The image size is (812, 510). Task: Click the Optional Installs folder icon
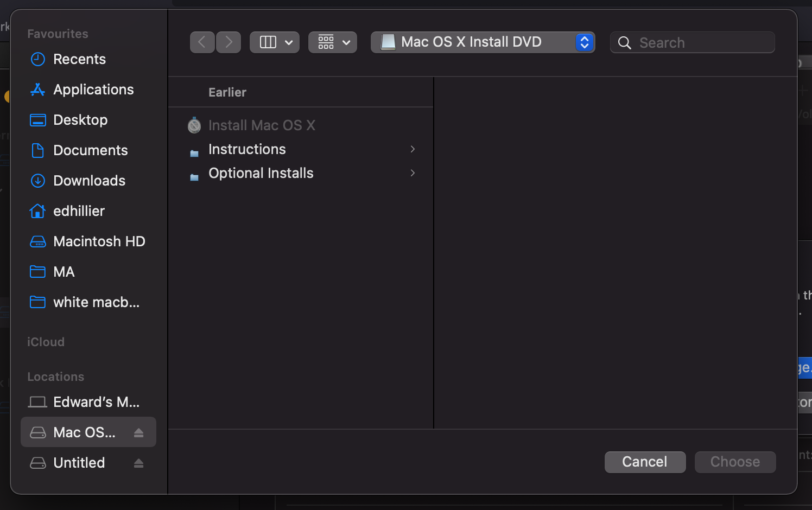tap(194, 177)
